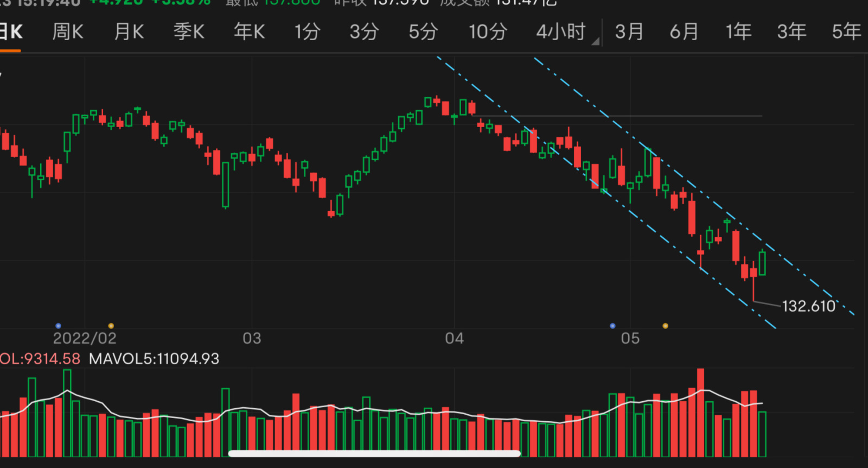Select the 月K monthly chart tab
The width and height of the screenshot is (868, 468).
tap(129, 31)
